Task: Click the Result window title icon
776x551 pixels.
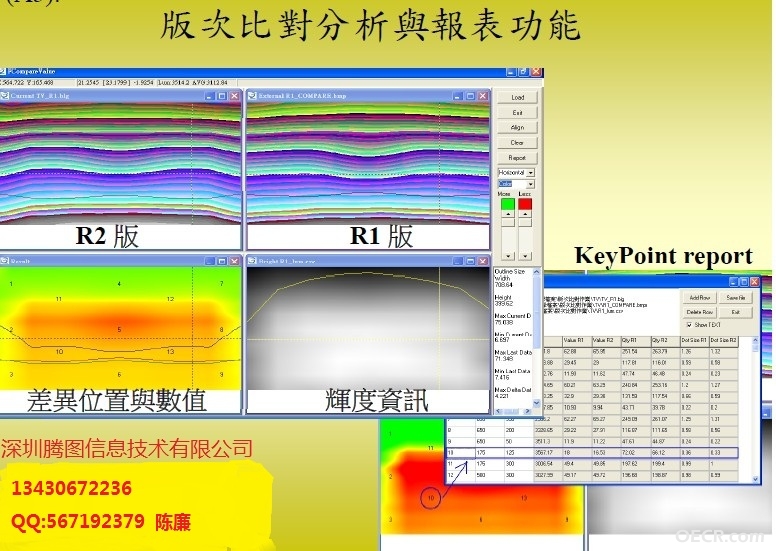Action: click(5, 260)
